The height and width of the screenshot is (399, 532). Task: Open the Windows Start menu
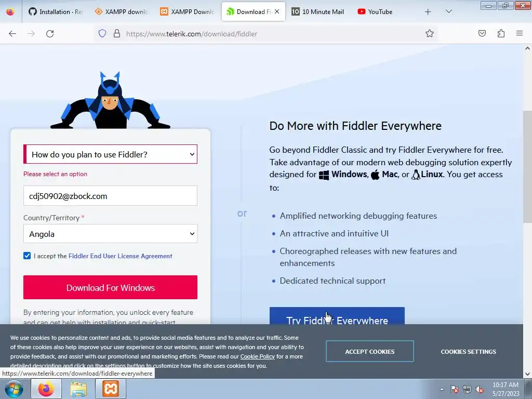click(x=14, y=389)
